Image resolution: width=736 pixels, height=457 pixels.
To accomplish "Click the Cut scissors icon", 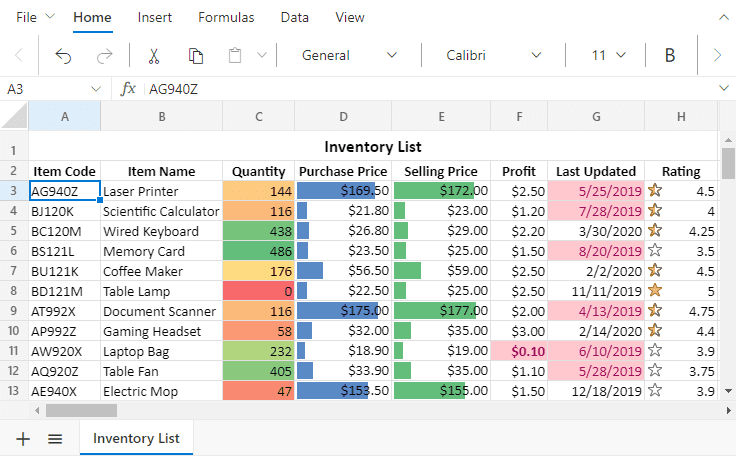I will click(153, 56).
